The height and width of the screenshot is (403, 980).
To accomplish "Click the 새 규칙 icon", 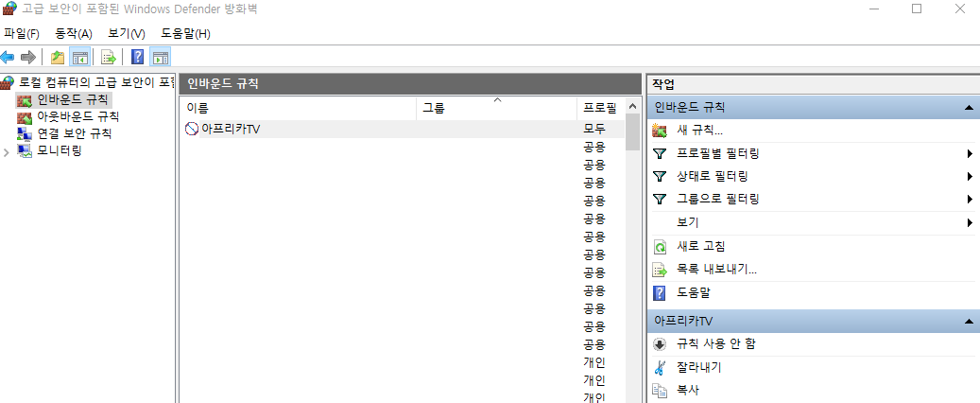I will (x=660, y=131).
